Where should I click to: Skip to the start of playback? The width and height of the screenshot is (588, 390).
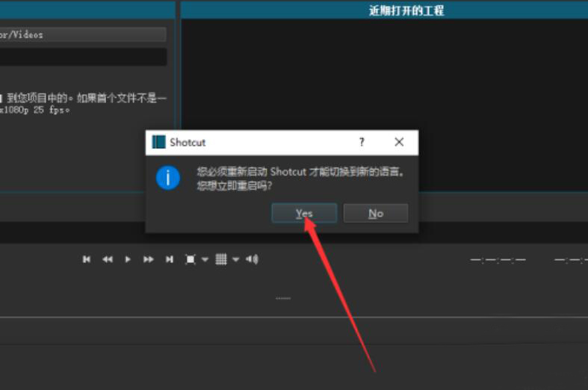coord(87,259)
